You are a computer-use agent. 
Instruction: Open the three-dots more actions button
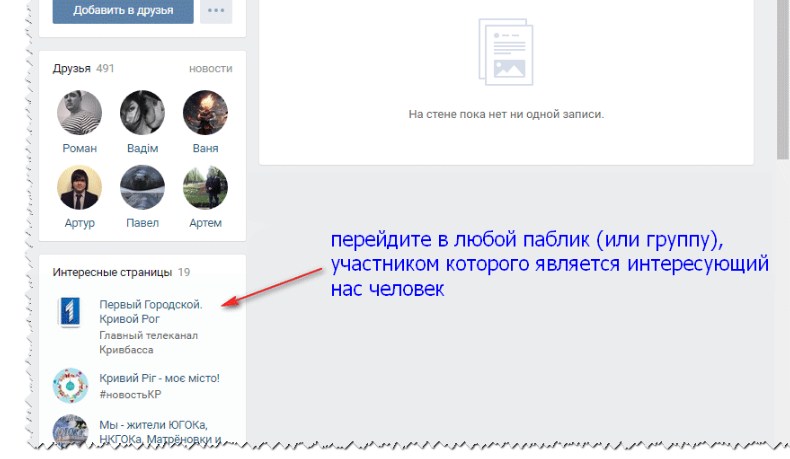(x=216, y=11)
